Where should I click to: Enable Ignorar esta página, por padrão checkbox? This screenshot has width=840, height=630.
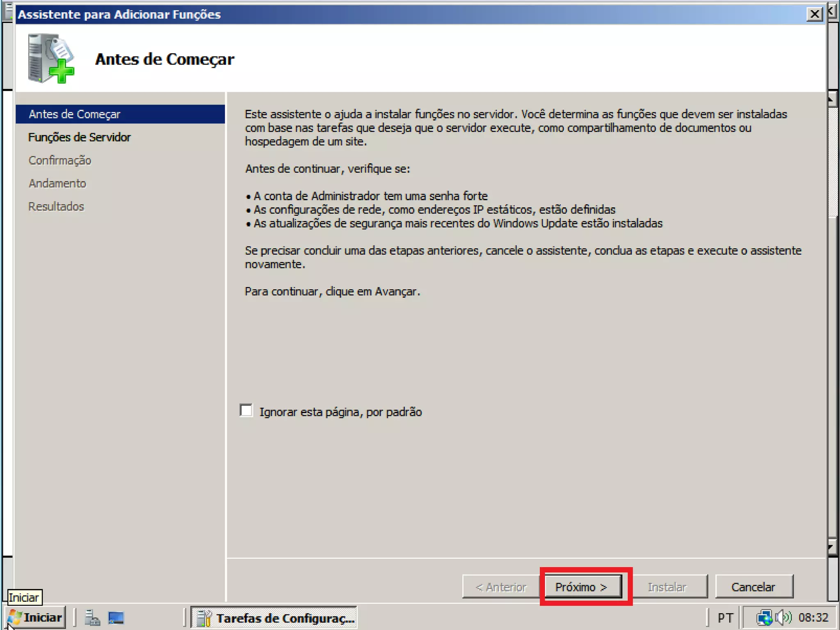click(x=247, y=411)
